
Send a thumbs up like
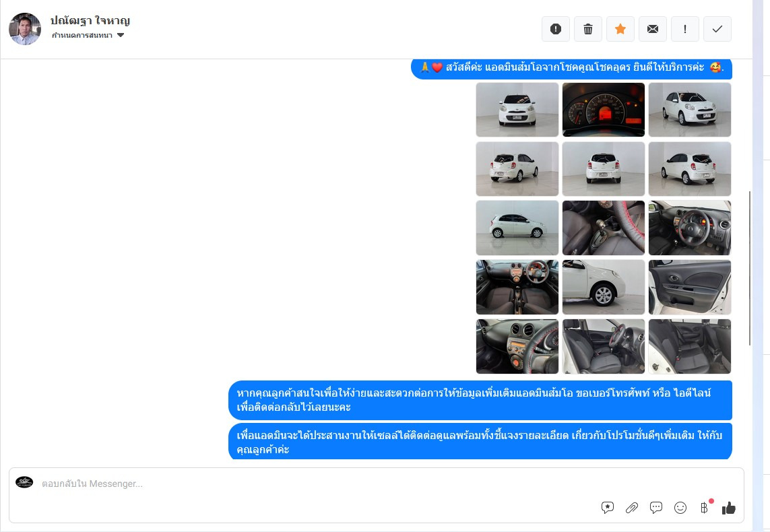[x=729, y=508]
